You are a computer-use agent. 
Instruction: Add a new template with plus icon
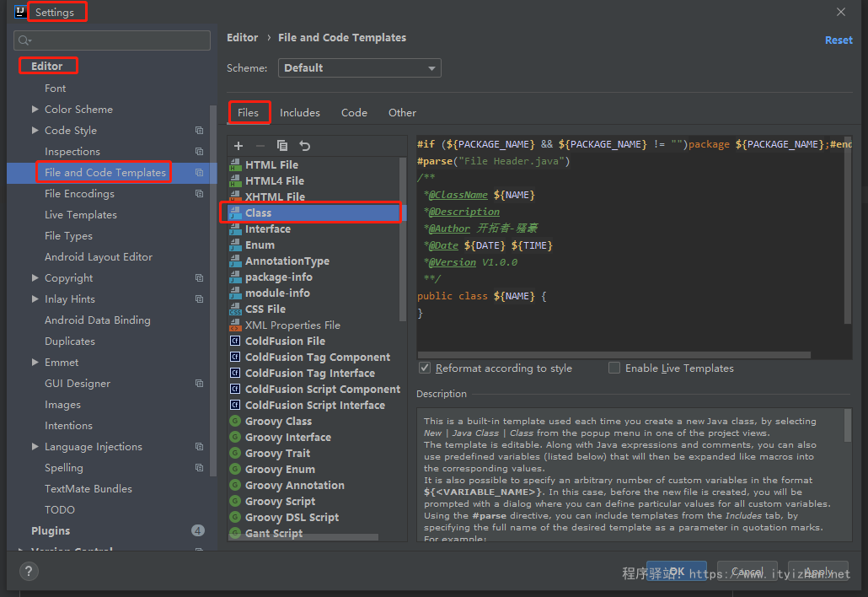coord(238,146)
